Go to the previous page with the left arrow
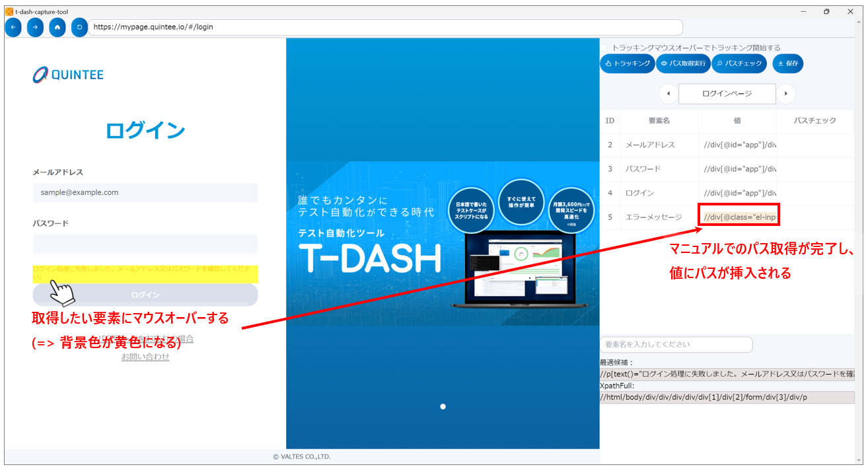 tap(669, 94)
